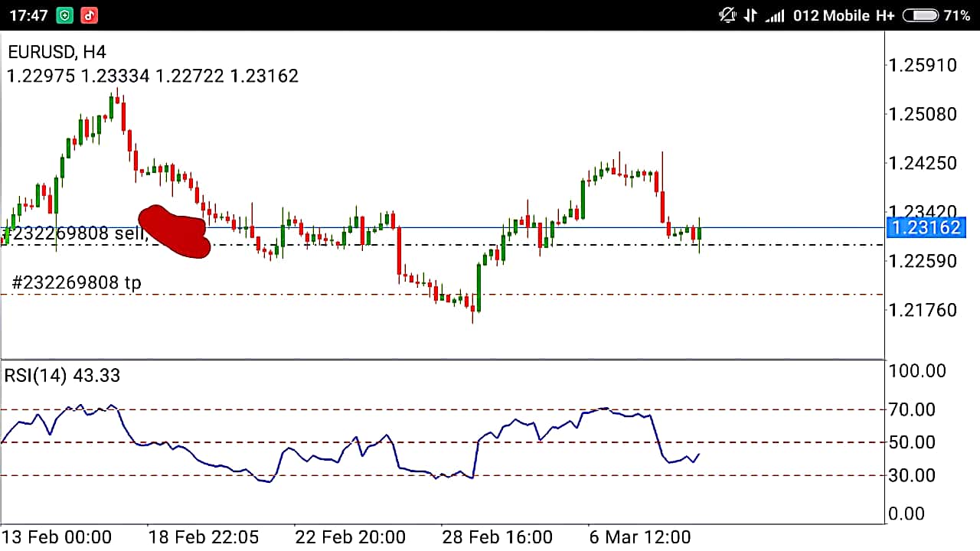Tap the green shield notification icon
This screenshot has height=551, width=980.
tap(64, 15)
